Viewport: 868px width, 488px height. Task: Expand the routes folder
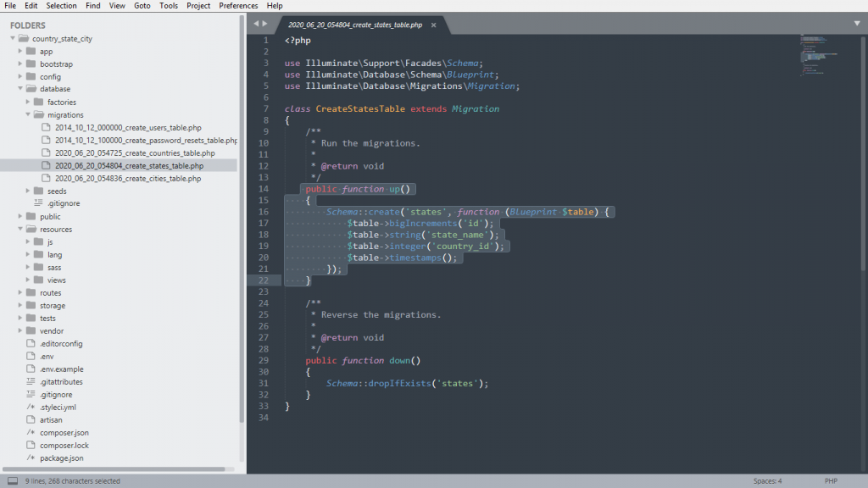click(20, 293)
